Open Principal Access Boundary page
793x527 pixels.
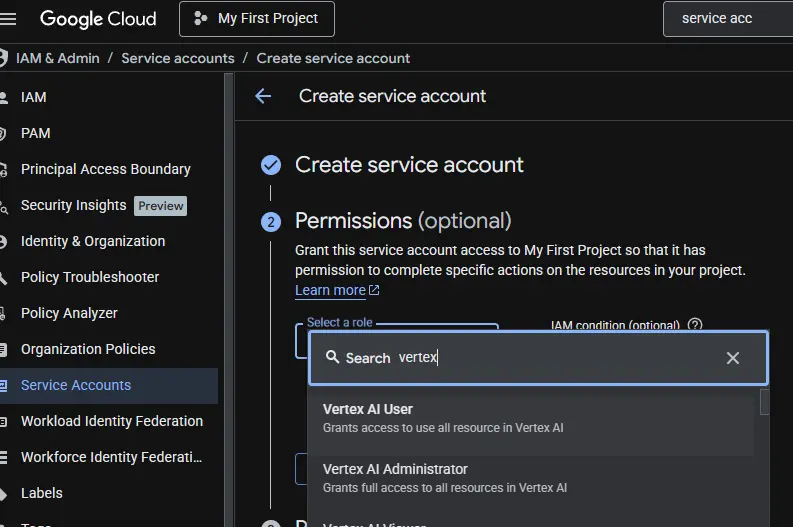106,169
